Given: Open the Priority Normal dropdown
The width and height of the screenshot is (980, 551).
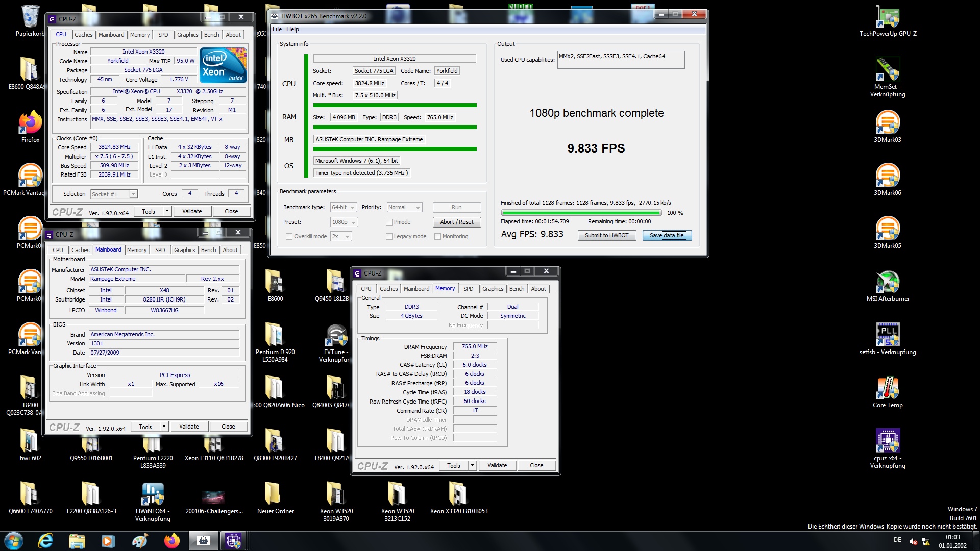Looking at the screenshot, I should coord(405,208).
